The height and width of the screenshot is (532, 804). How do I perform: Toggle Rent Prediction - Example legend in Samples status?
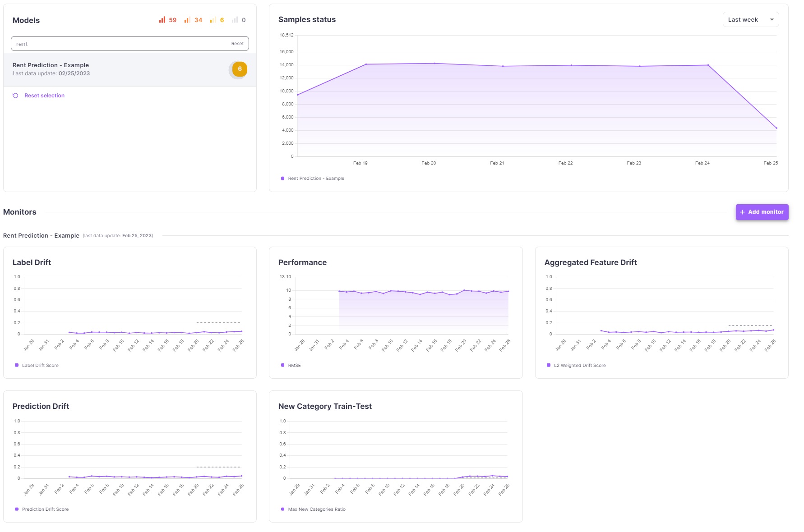[313, 179]
